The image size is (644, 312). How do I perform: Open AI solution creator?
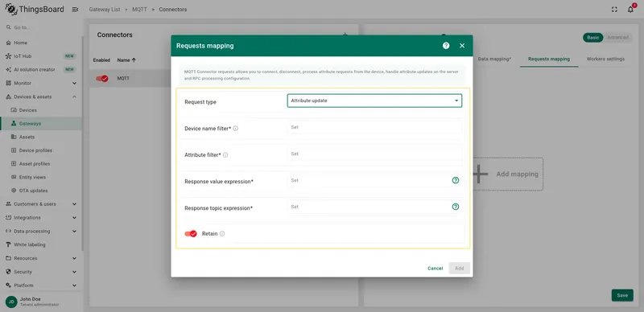pyautogui.click(x=41, y=70)
